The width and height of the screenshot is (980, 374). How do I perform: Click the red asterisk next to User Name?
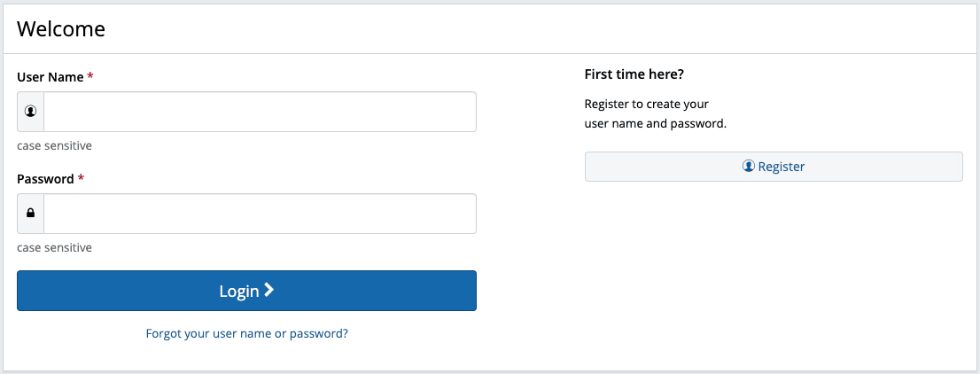point(90,77)
